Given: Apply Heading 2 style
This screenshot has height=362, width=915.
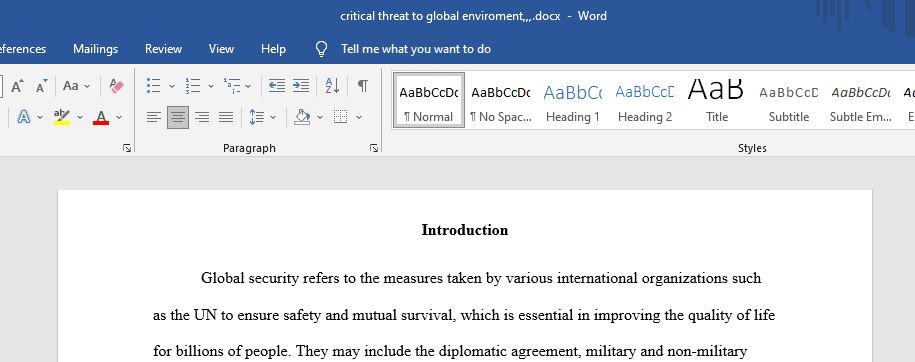Looking at the screenshot, I should (x=645, y=99).
